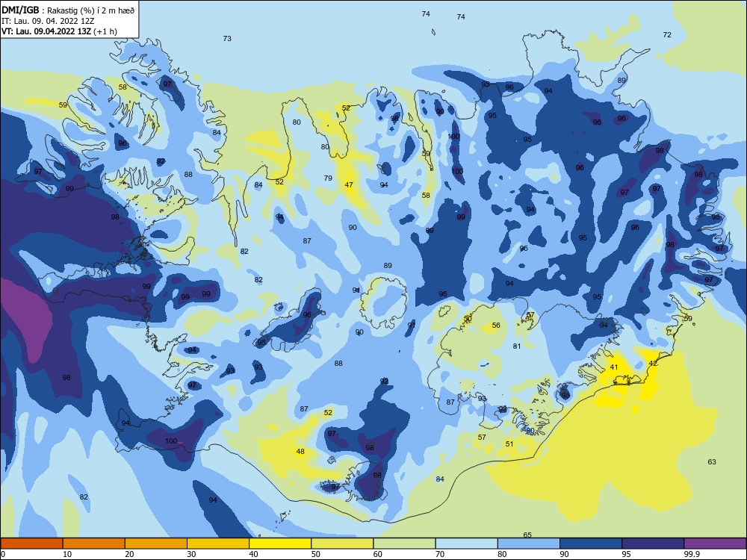
Task: Click the legend scale label '20'
Action: pyautogui.click(x=129, y=554)
